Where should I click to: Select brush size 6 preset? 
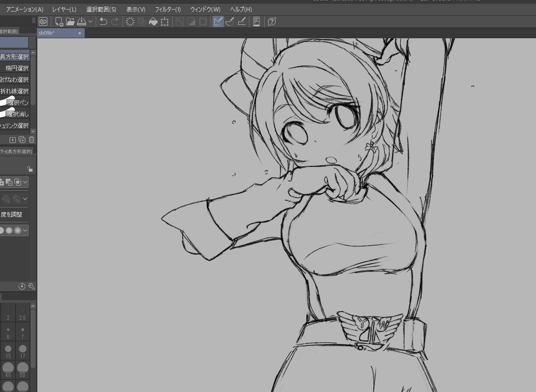point(8,333)
